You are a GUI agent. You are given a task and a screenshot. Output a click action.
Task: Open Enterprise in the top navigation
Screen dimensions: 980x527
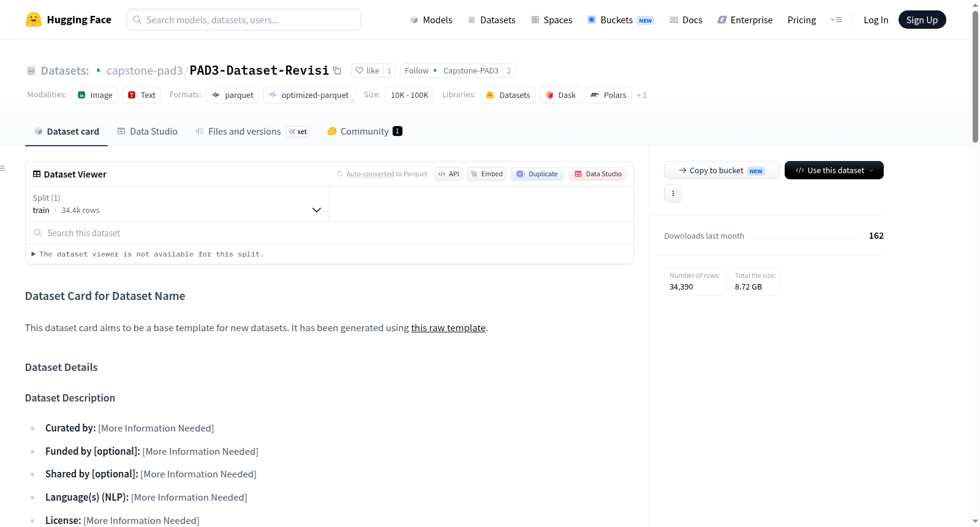click(745, 20)
